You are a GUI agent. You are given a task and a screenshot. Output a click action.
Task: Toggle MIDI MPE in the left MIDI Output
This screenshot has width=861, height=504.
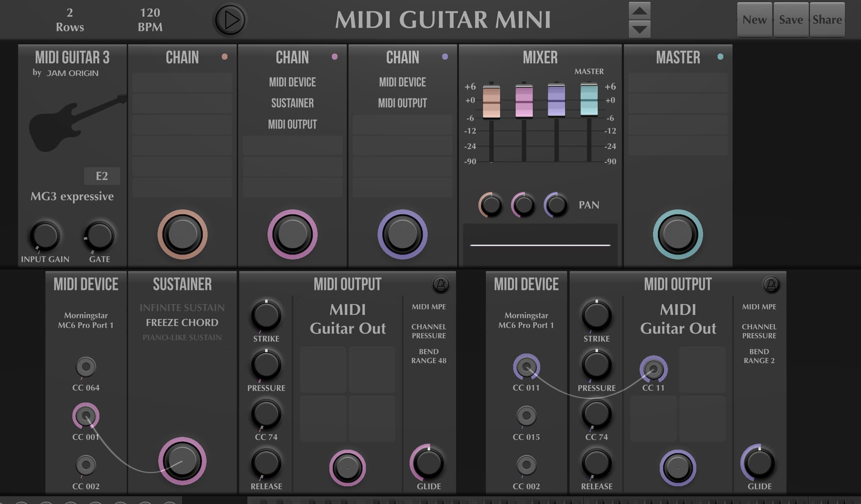tap(429, 307)
